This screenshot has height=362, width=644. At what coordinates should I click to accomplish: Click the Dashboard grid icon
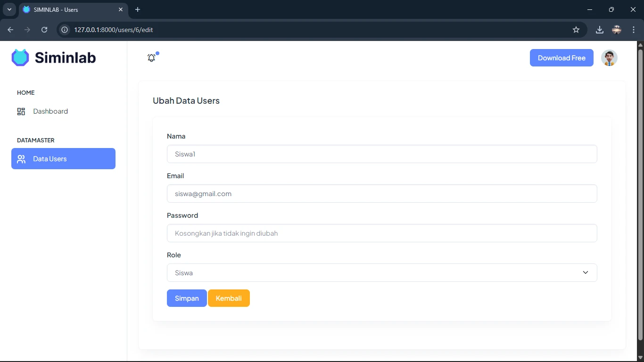[21, 112]
